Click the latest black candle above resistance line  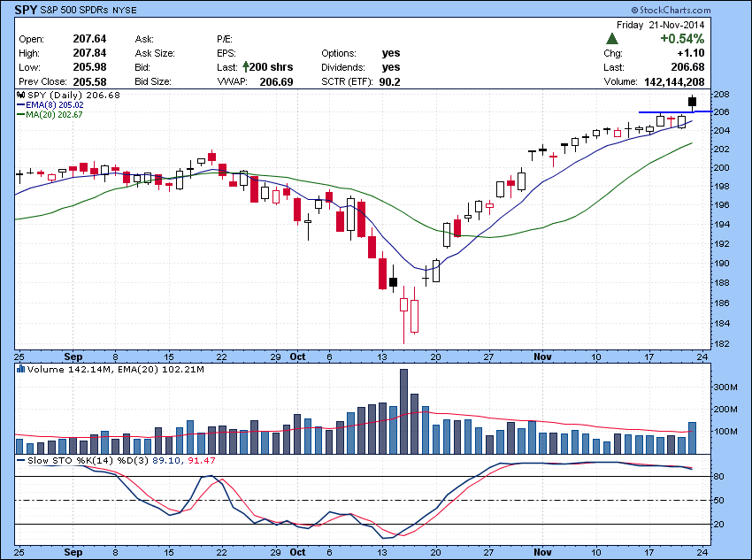click(693, 102)
